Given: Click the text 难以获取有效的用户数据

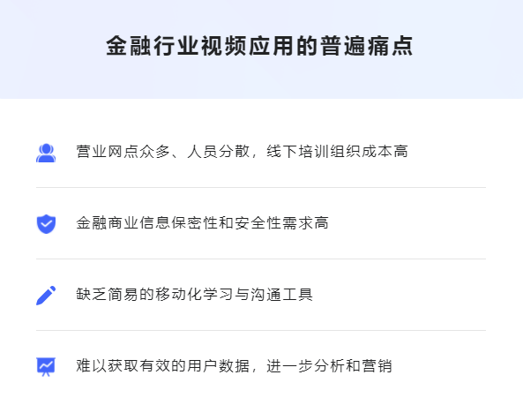Looking at the screenshot, I should pyautogui.click(x=163, y=366).
